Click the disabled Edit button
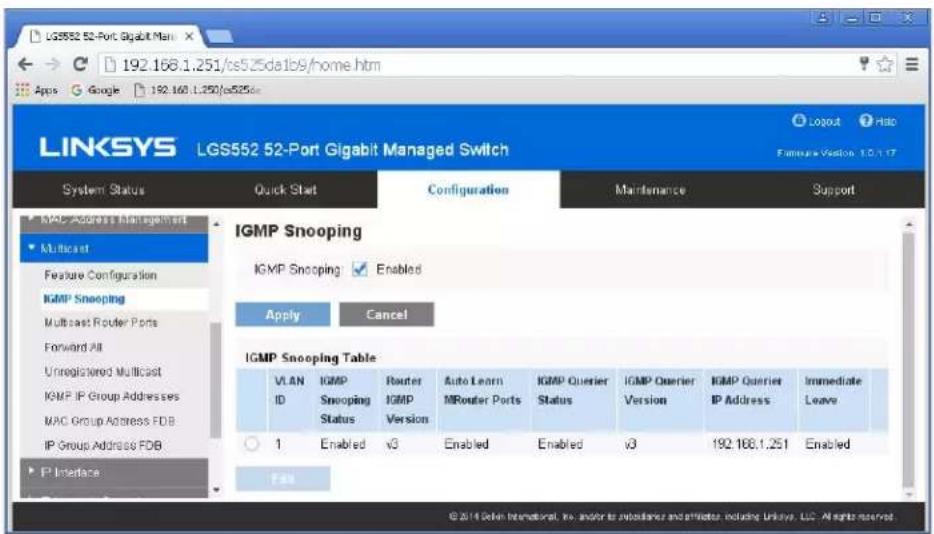 click(x=283, y=479)
